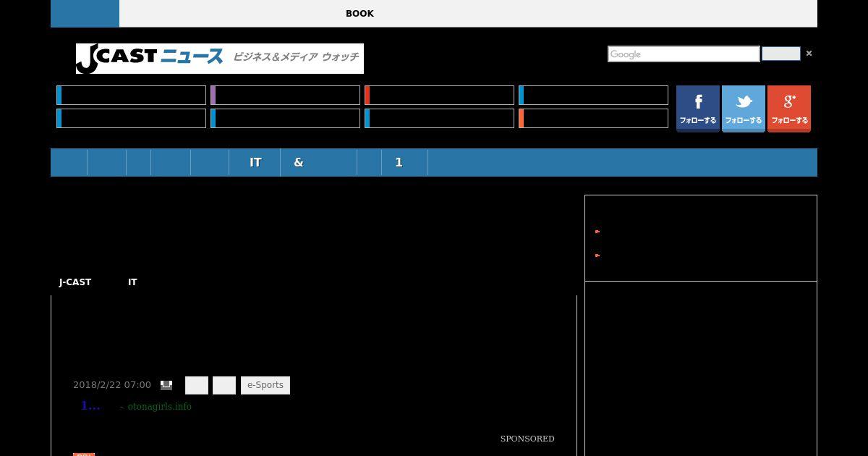Open the IT breadcrumb link
The width and height of the screenshot is (868, 456).
[x=132, y=282]
